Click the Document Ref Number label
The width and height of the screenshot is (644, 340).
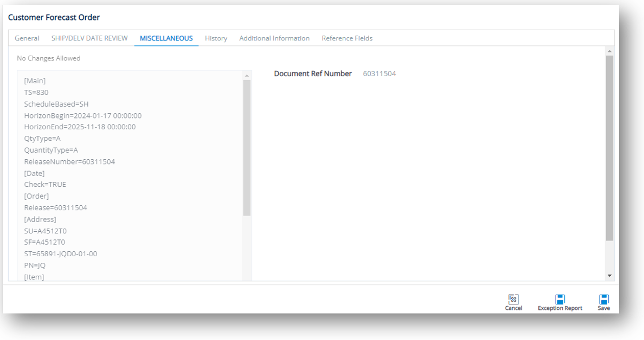tap(313, 74)
